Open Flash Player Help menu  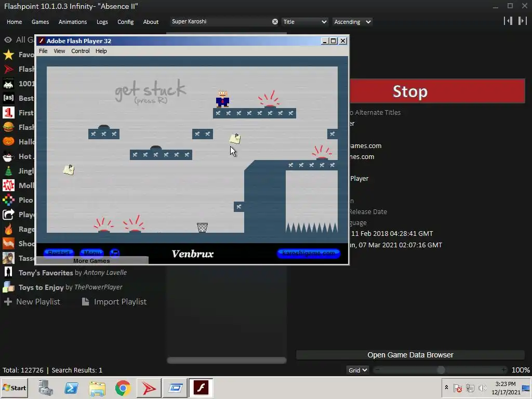pos(101,51)
